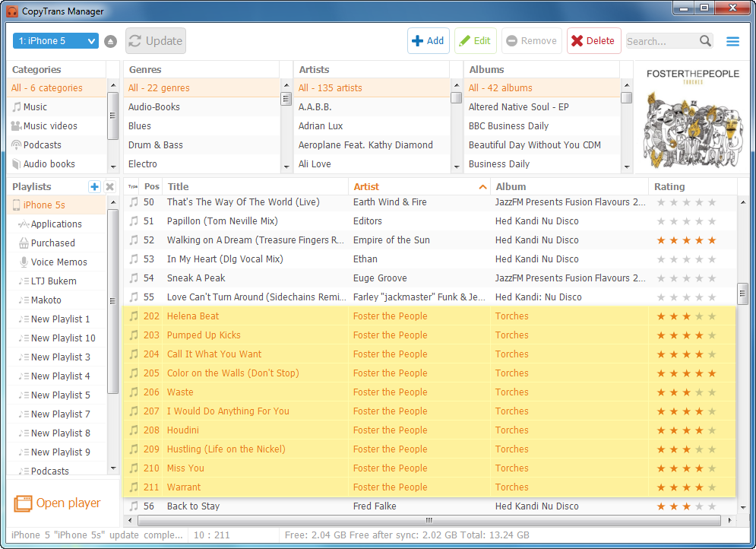
Task: Sort by the Title column header
Action: tap(255, 187)
